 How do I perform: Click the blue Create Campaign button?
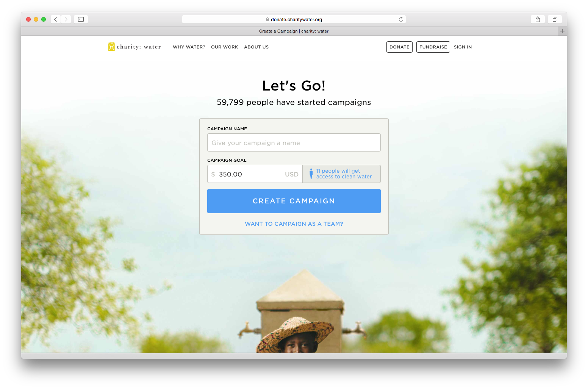294,201
